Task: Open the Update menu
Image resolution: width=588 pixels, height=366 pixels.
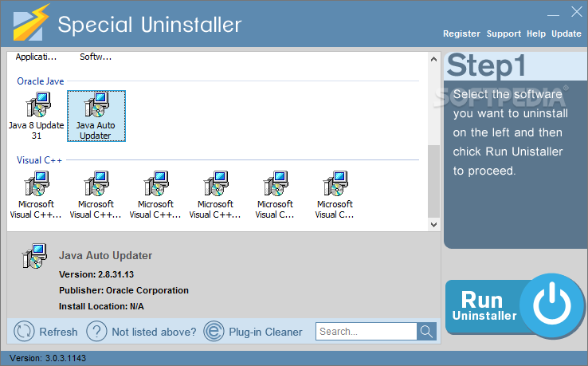Action: click(566, 33)
